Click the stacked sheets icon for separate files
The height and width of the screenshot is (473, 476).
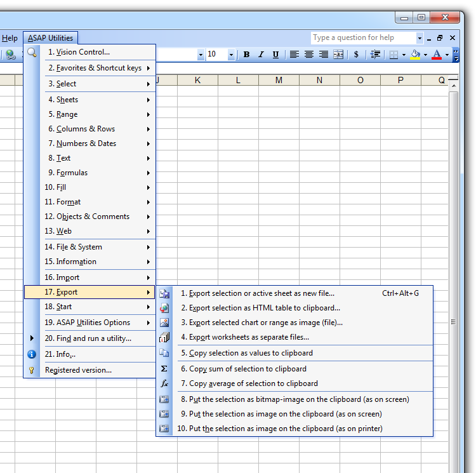[x=164, y=337]
